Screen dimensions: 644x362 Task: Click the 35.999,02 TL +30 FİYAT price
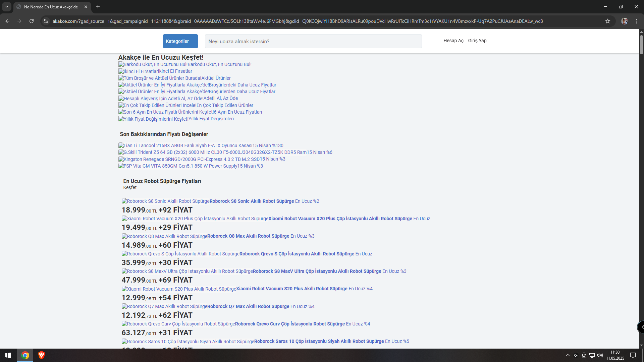[157, 262]
